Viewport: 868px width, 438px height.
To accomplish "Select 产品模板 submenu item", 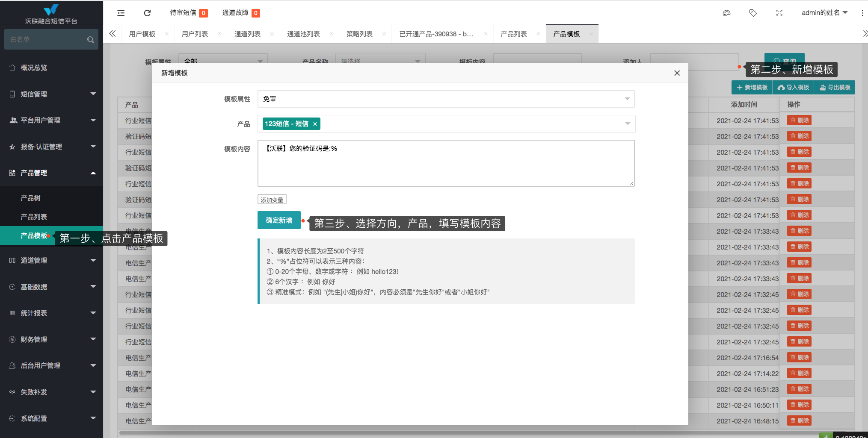I will 34,235.
